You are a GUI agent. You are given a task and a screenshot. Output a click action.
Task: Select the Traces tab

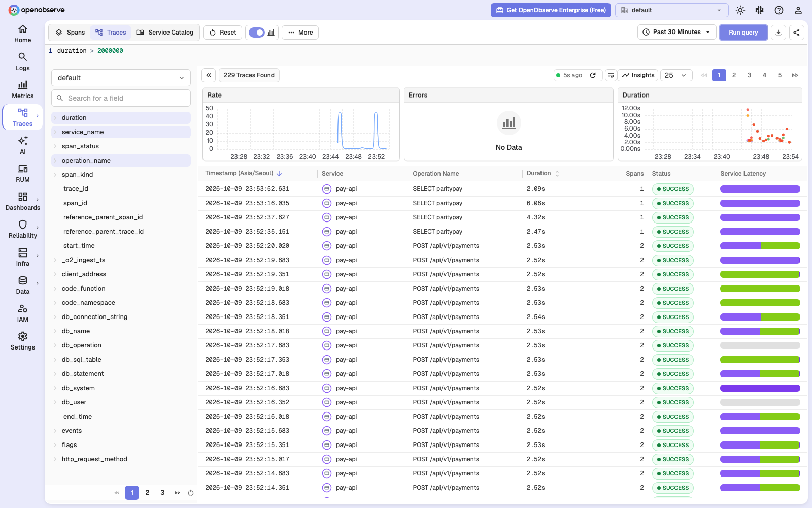click(111, 33)
